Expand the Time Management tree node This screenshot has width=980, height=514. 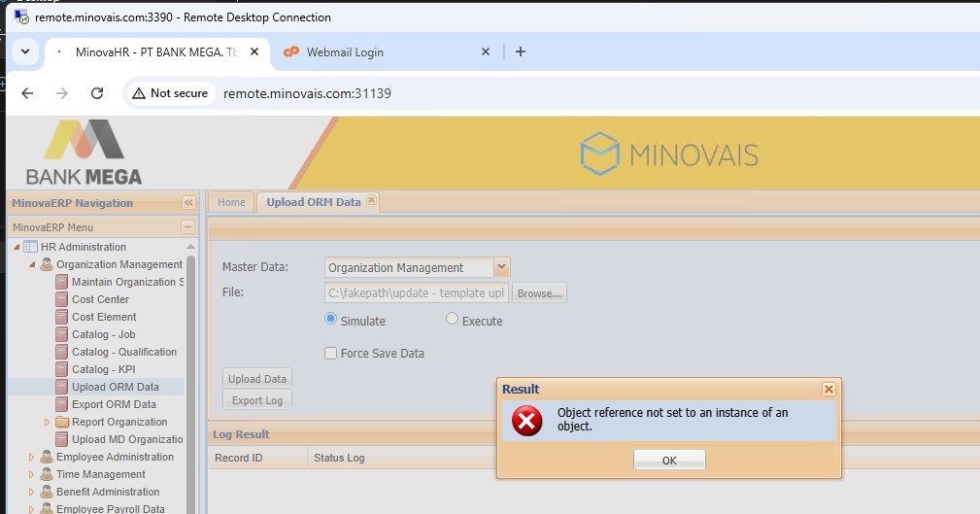coord(32,474)
